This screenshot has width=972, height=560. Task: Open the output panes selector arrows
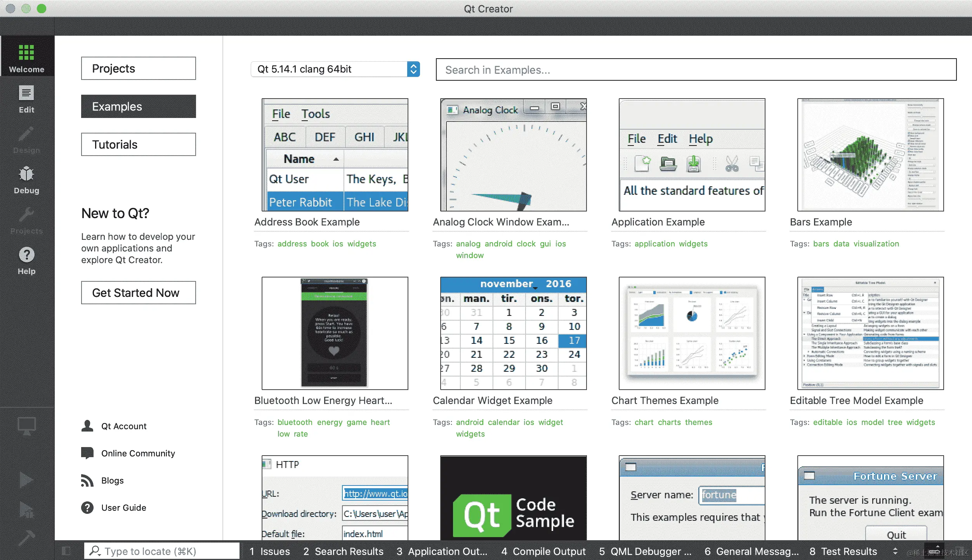click(895, 551)
